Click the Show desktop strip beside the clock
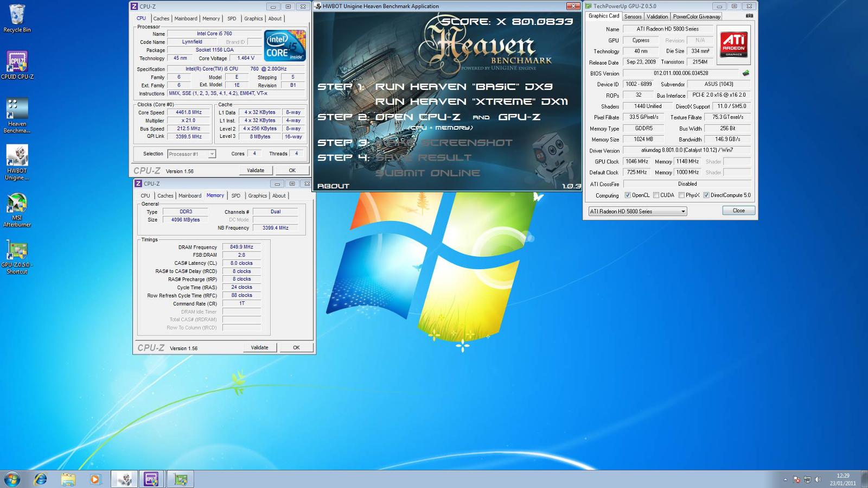The width and height of the screenshot is (868, 488). coord(864,479)
